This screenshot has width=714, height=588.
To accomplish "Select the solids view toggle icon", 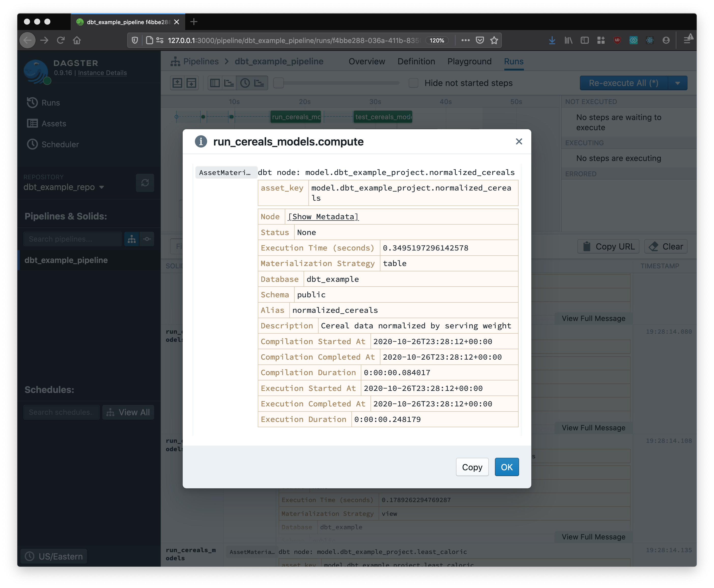I will pos(147,239).
